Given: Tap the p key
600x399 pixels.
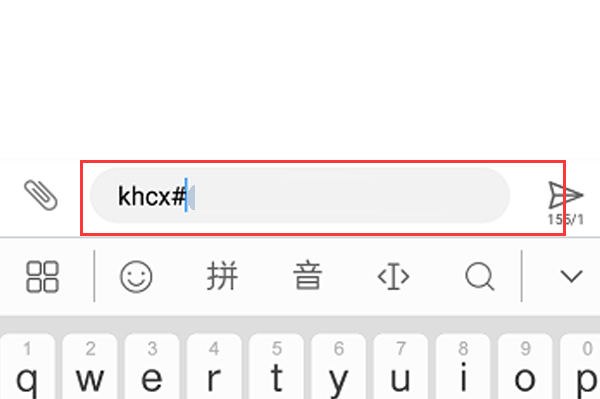Looking at the screenshot, I should 580,366.
